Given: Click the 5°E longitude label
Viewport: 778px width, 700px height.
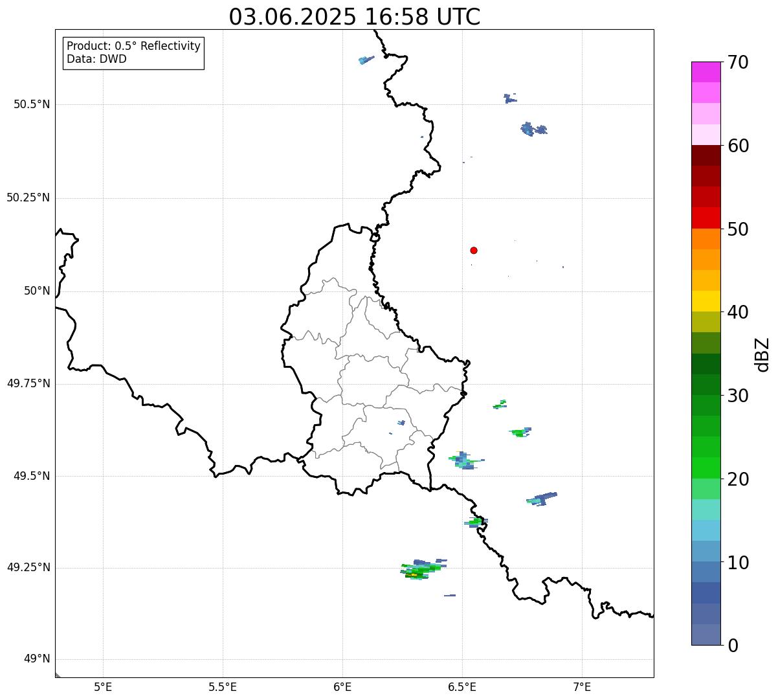Looking at the screenshot, I should pyautogui.click(x=103, y=686).
